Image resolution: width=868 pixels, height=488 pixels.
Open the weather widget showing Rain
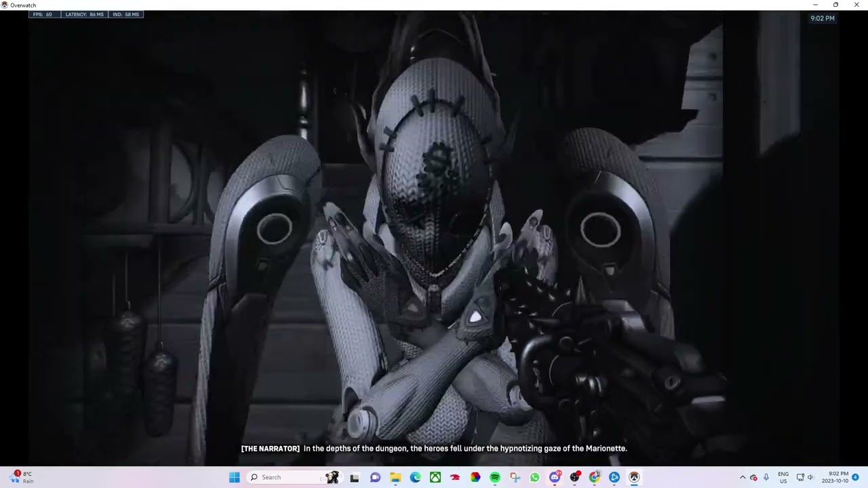(22, 477)
